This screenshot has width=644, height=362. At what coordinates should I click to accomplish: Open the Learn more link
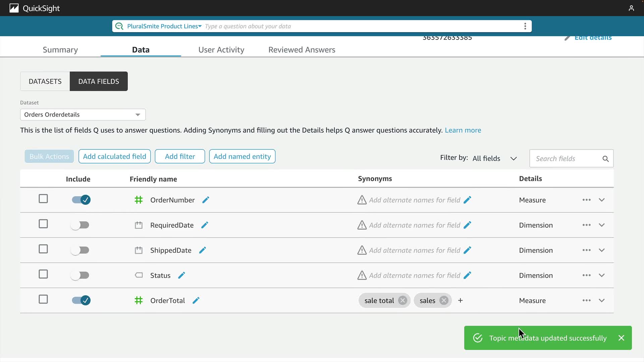tap(463, 130)
